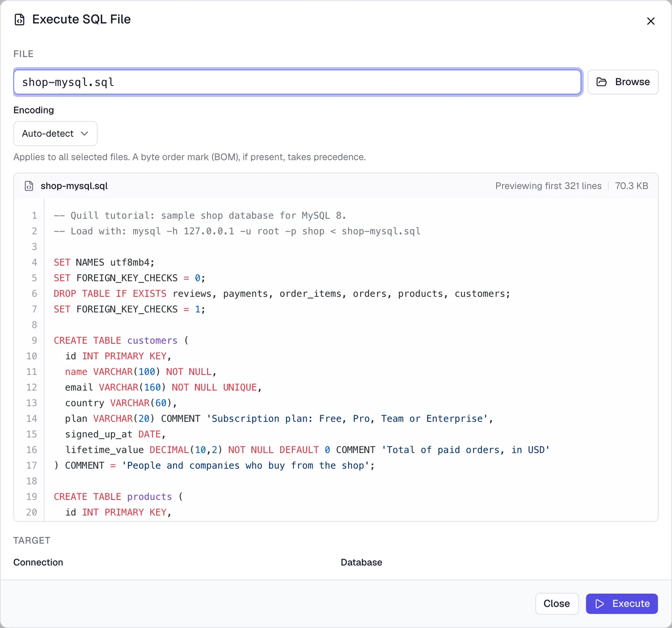Click the 'Quill tutorial' comment on line 1

click(x=200, y=216)
